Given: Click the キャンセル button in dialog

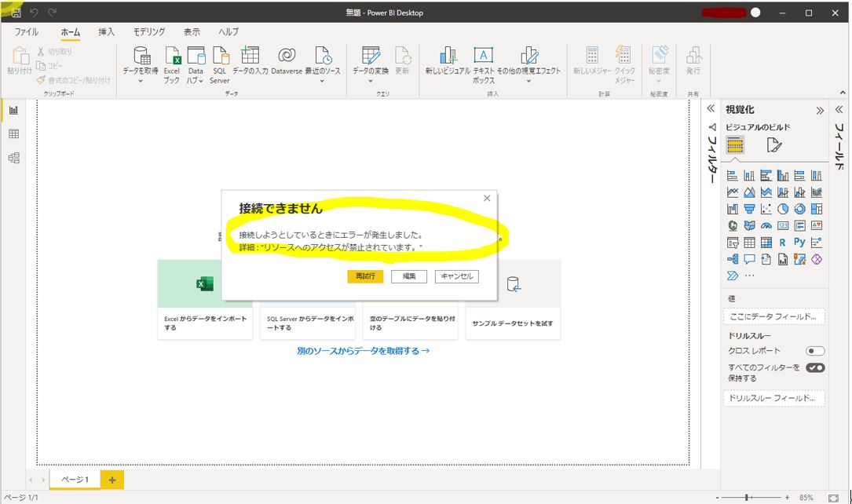Looking at the screenshot, I should [x=456, y=276].
